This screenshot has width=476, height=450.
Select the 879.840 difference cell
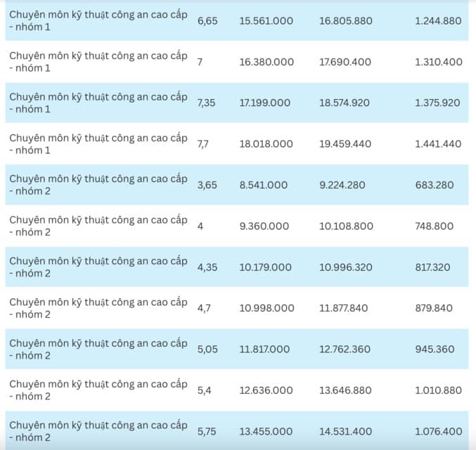434,308
